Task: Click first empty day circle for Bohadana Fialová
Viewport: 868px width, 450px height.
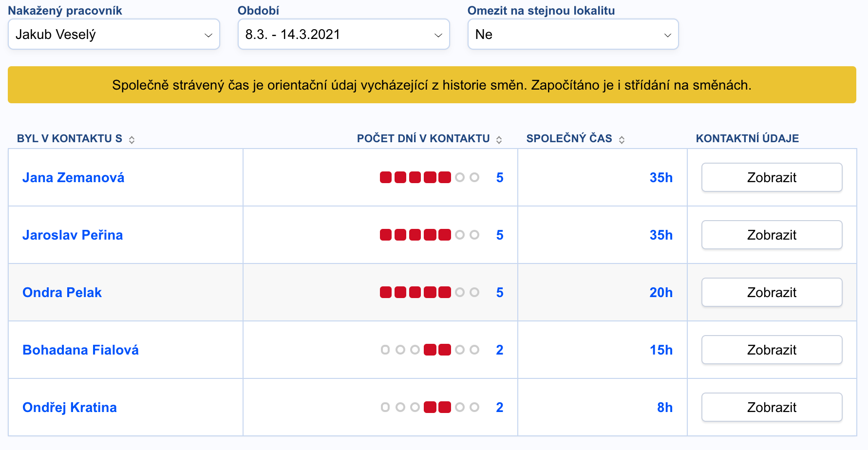Action: coord(385,350)
